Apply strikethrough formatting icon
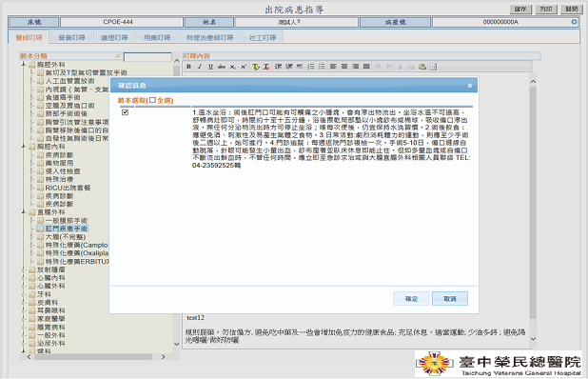The height and width of the screenshot is (379, 588). coord(222,67)
